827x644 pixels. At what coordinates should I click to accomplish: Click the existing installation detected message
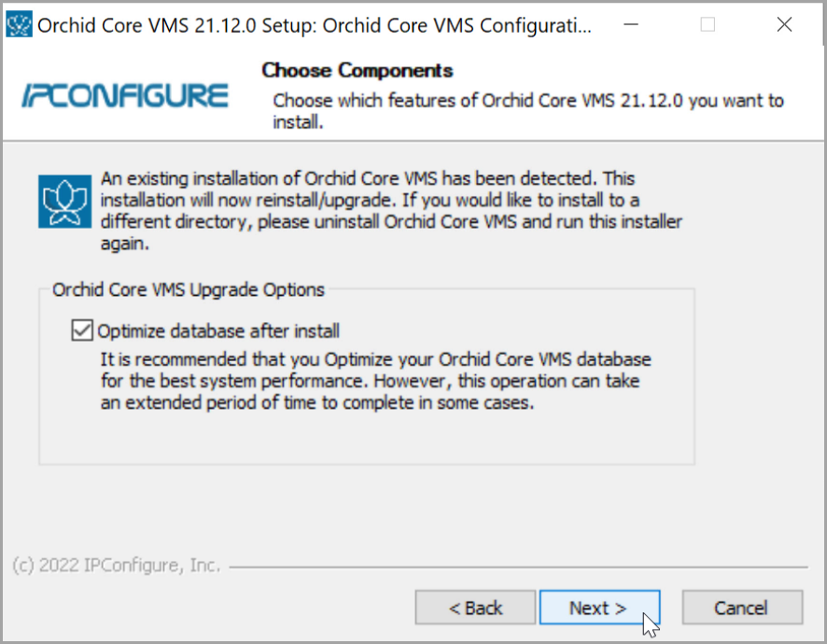click(390, 211)
